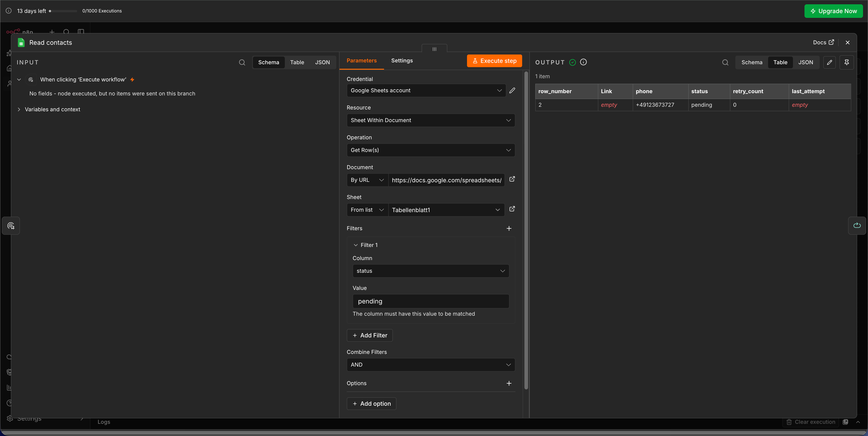This screenshot has height=436, width=868.
Task: Open the Combine Filters AND dropdown
Action: 431,365
